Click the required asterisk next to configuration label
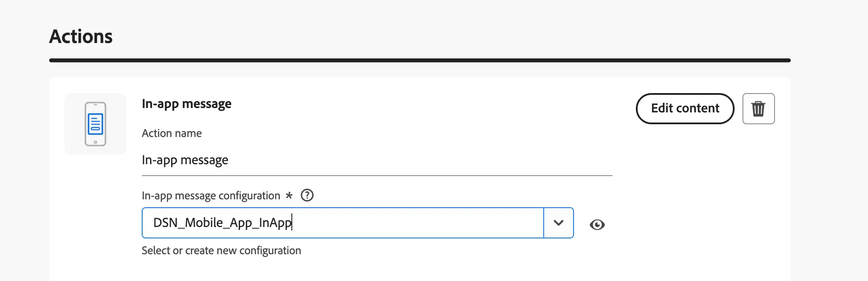The width and height of the screenshot is (868, 281). point(289,195)
